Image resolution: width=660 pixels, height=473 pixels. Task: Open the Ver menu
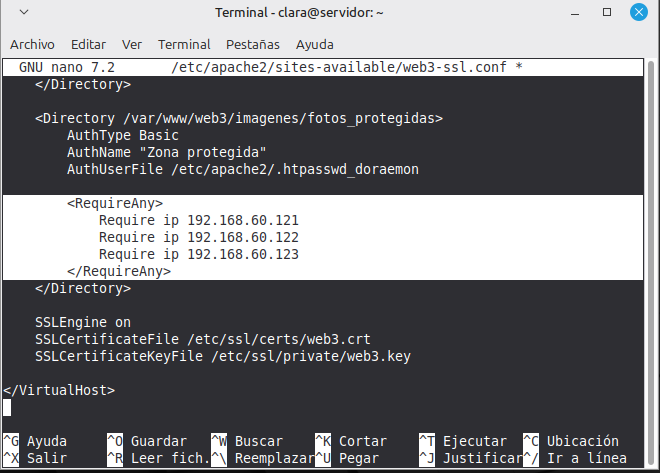pyautogui.click(x=132, y=44)
